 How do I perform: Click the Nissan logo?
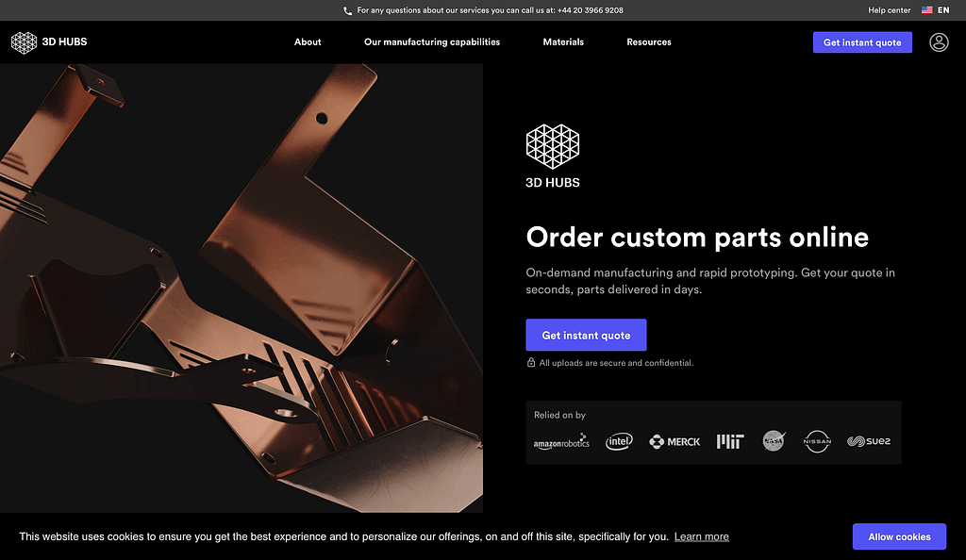pos(817,441)
